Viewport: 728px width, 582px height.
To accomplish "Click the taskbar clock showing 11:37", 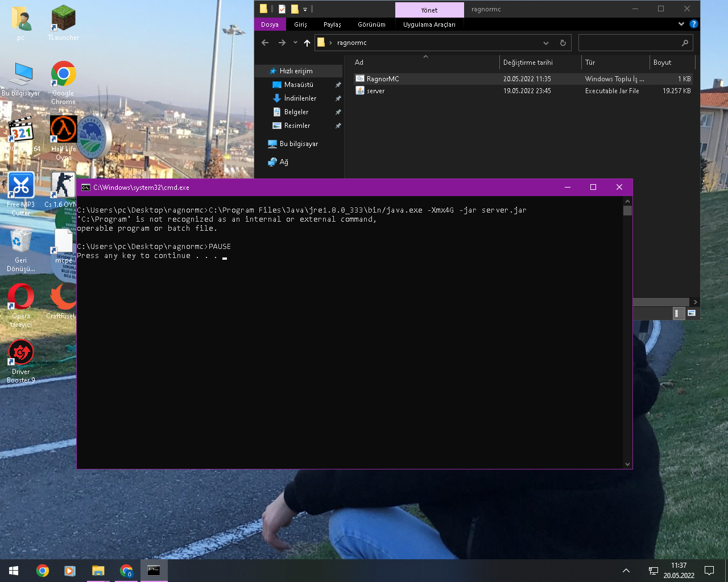I will [679, 571].
